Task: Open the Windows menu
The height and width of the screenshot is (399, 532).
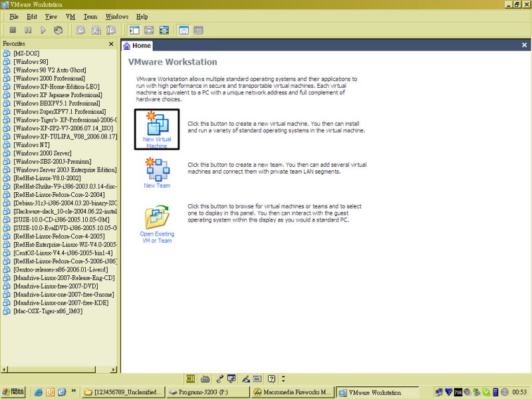Action: (x=117, y=16)
